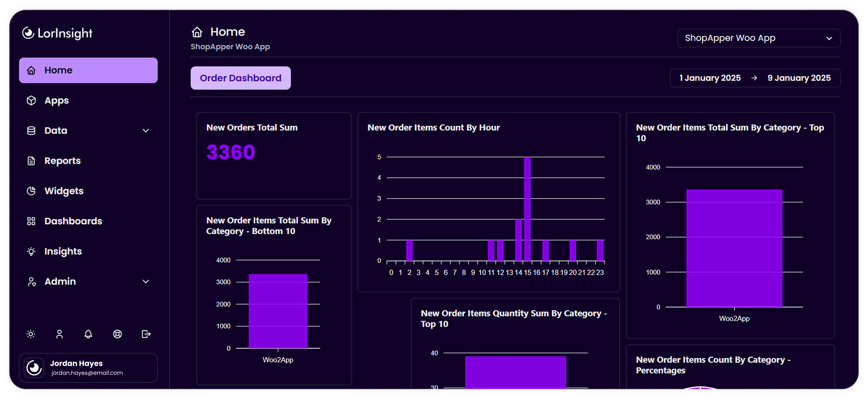Viewport: 868px width, 398px height.
Task: Navigate to the Reports page
Action: [x=62, y=161]
